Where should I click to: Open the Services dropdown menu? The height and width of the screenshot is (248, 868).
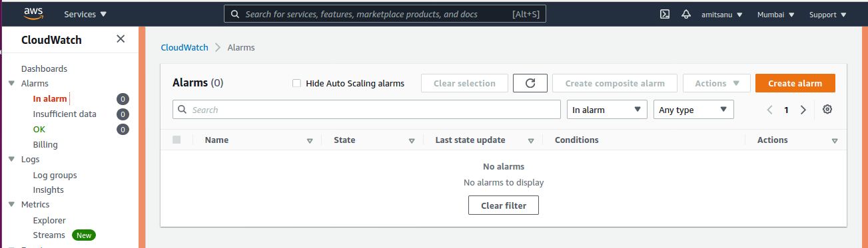click(85, 14)
